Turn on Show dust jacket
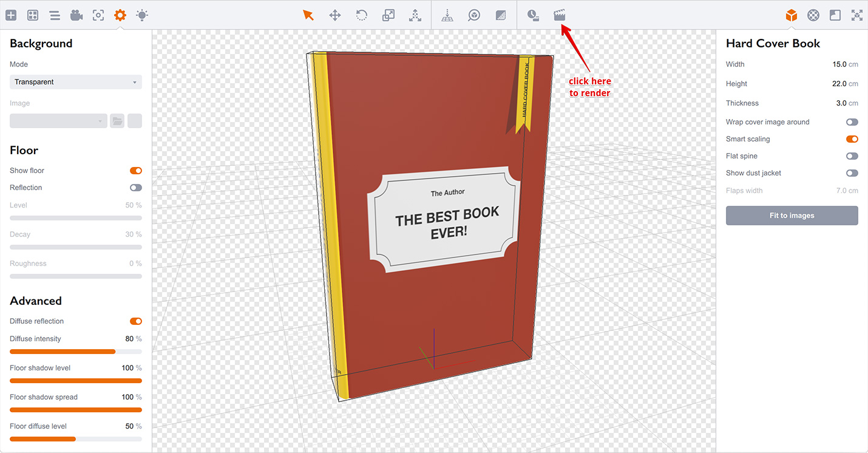This screenshot has width=868, height=453. tap(852, 173)
